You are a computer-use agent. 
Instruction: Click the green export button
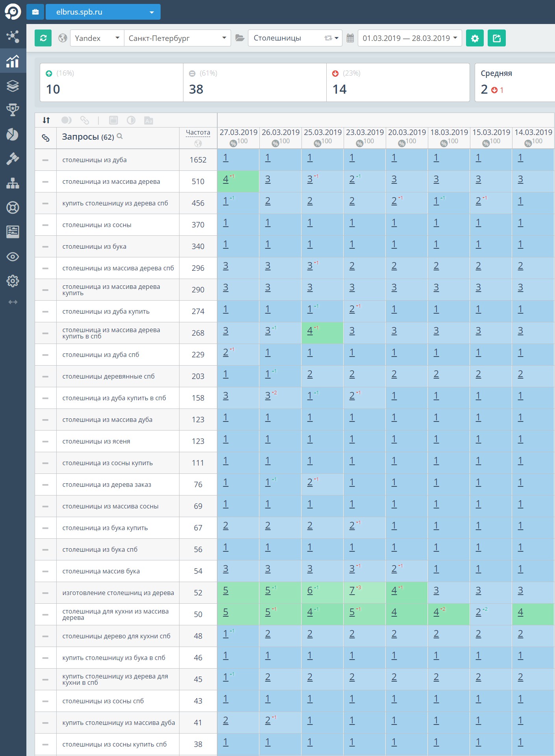point(497,38)
